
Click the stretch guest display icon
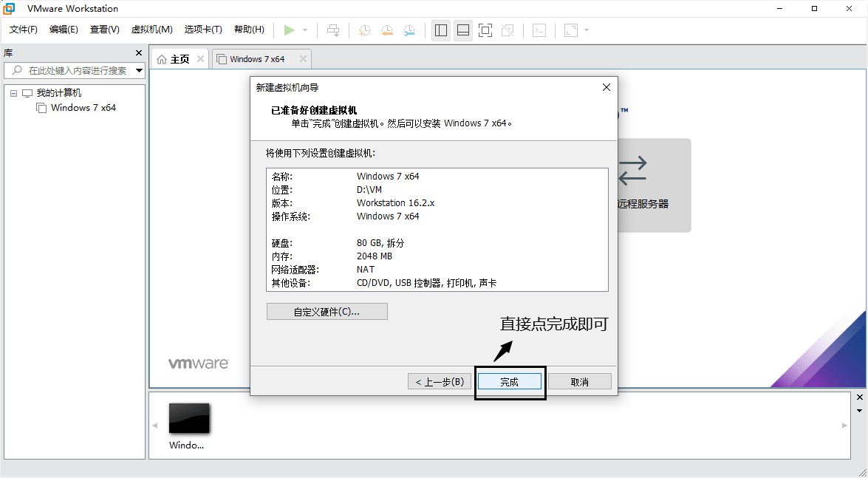[571, 30]
